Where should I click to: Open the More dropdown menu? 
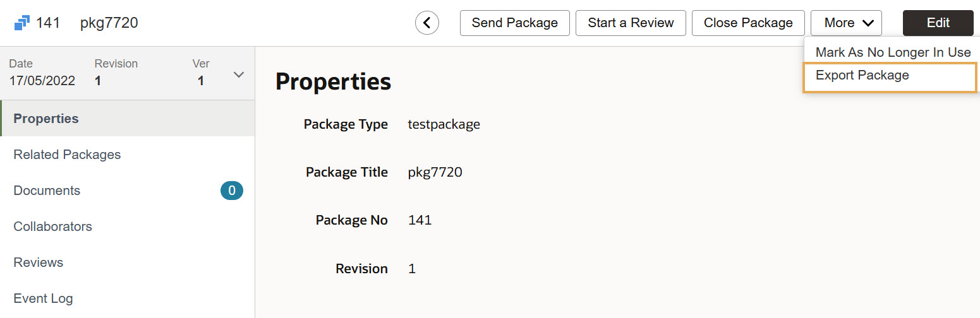point(846,23)
